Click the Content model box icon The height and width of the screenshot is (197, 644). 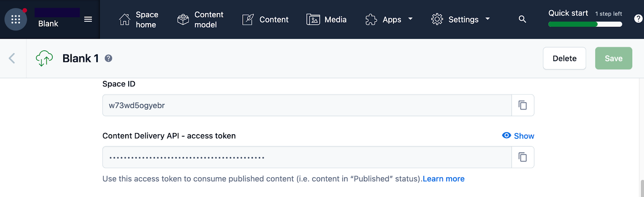tap(183, 19)
